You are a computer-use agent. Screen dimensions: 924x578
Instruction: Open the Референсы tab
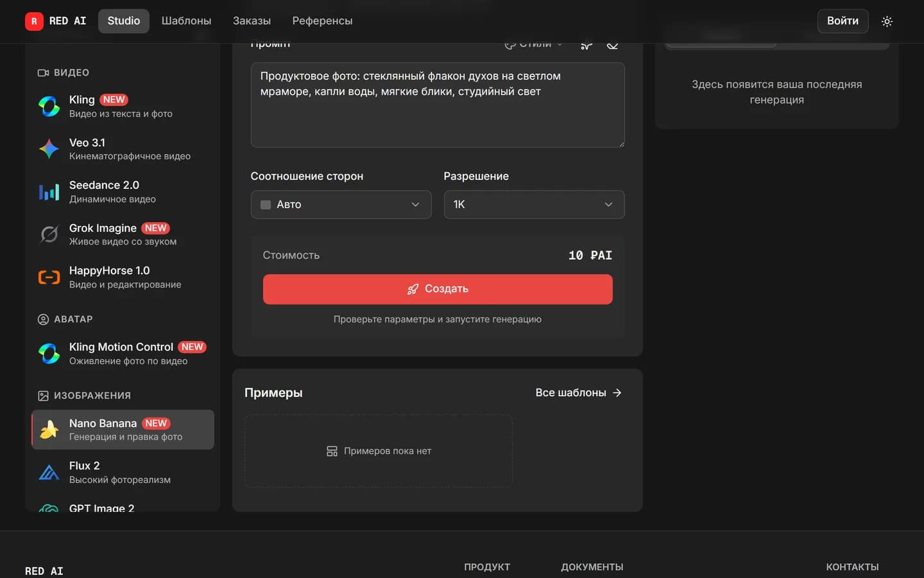pos(322,21)
